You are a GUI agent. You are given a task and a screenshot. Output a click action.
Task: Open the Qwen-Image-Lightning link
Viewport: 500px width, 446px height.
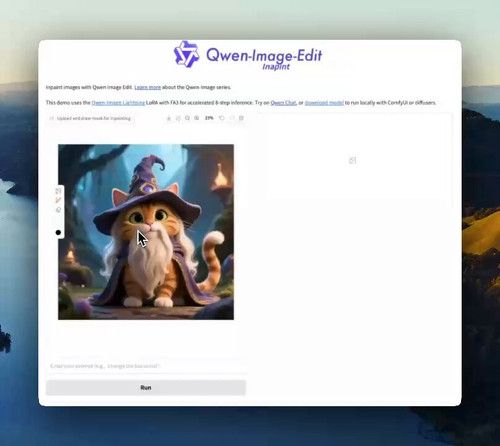pos(118,103)
